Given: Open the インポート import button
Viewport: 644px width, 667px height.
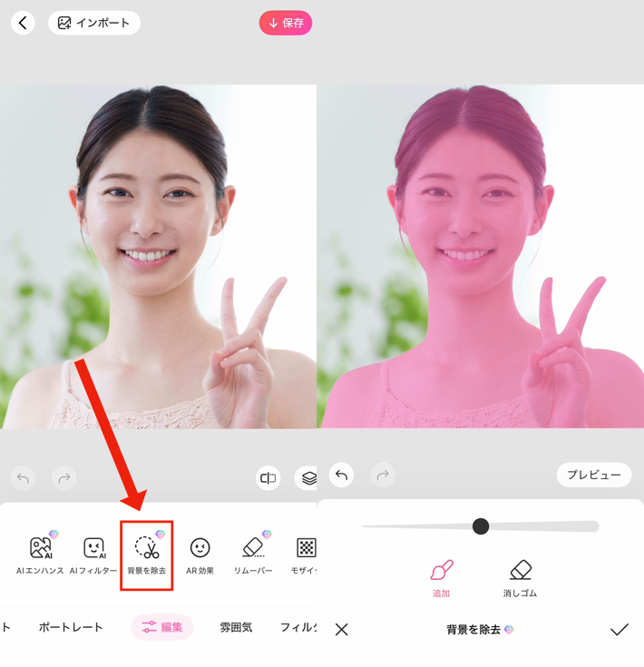Looking at the screenshot, I should tap(94, 23).
